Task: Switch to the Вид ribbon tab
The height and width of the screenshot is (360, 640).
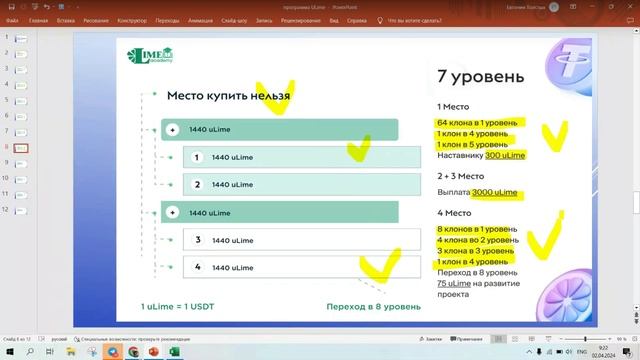Action: click(334, 20)
